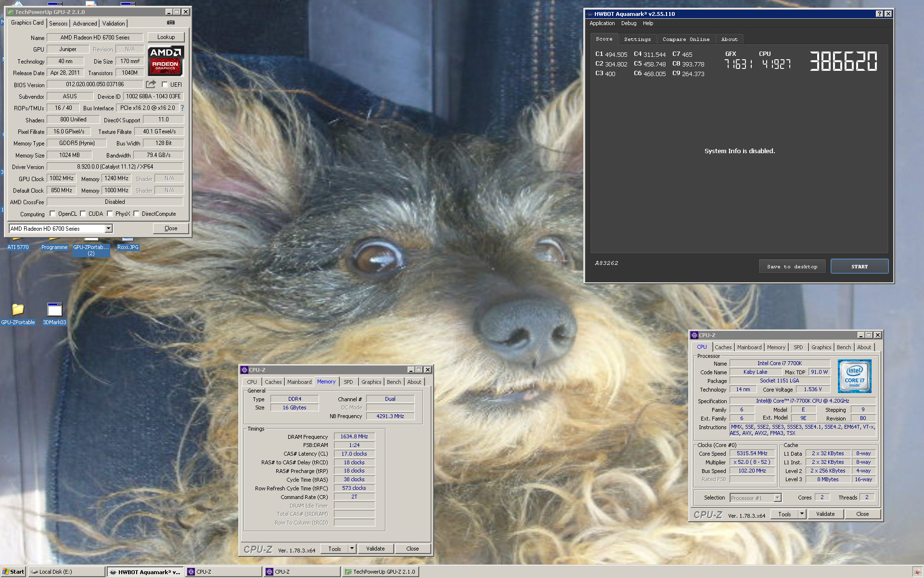Screen dimensions: 924x578
Task: Toggle the DirectCompute checkbox
Action: pos(136,214)
